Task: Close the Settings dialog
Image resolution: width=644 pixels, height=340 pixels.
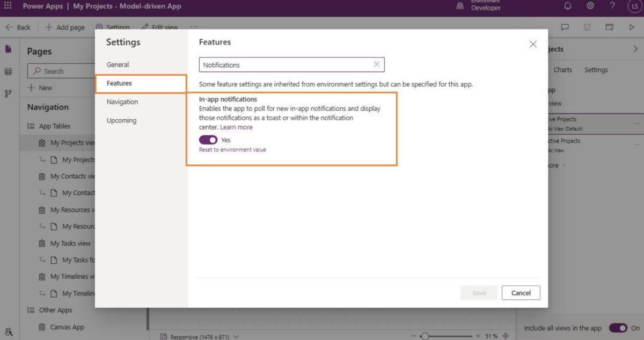Action: [x=533, y=45]
